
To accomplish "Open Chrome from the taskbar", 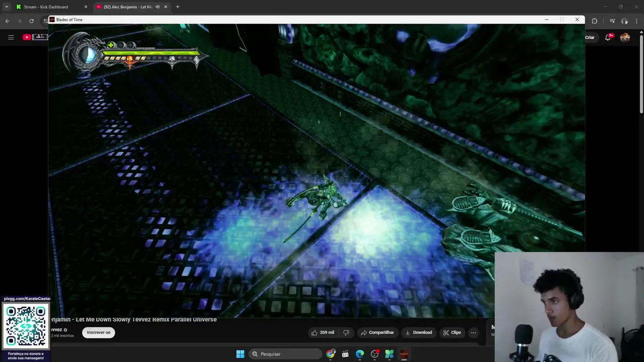I will tap(331, 354).
